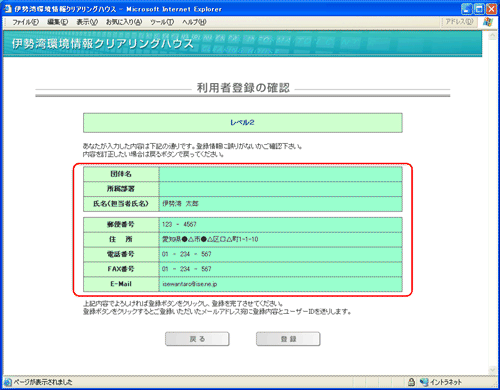The height and width of the screenshot is (390, 500).
Task: Click the E-Mail row label
Action: point(121,284)
